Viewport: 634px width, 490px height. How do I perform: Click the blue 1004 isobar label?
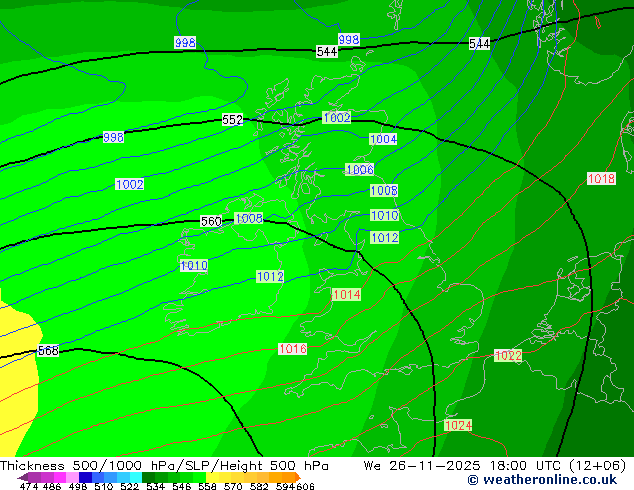pyautogui.click(x=383, y=139)
